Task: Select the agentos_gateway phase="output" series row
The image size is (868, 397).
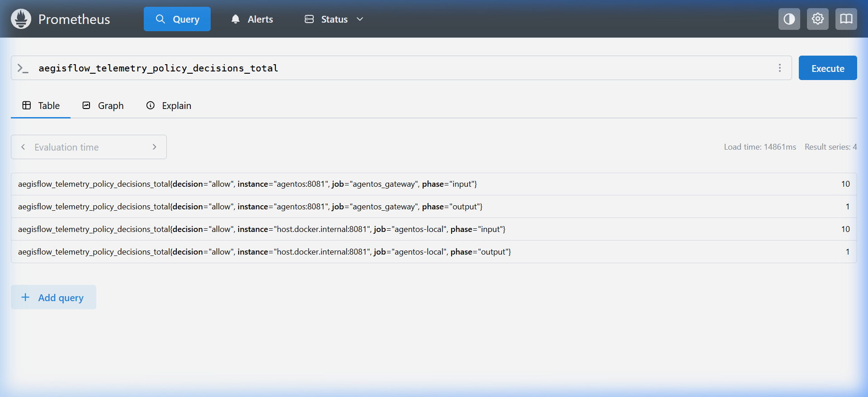Action: pos(434,207)
